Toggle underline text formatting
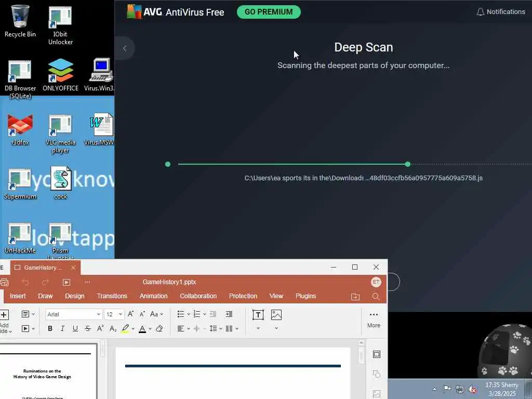The image size is (532, 399). coord(75,328)
